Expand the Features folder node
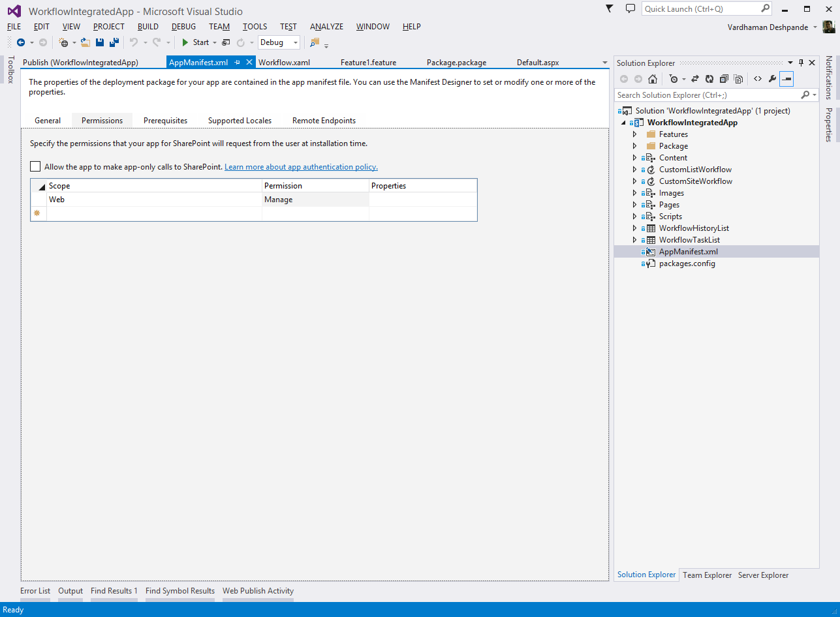Viewport: 840px width, 617px height. click(634, 134)
